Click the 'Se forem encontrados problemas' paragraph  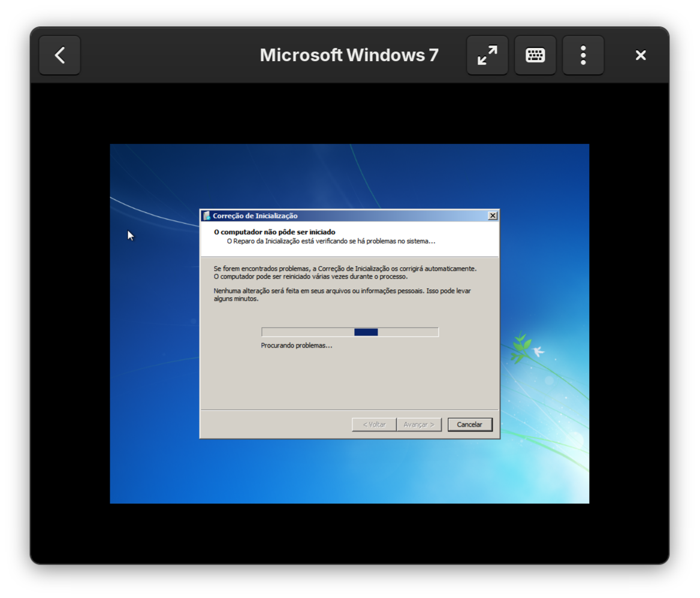coord(345,272)
